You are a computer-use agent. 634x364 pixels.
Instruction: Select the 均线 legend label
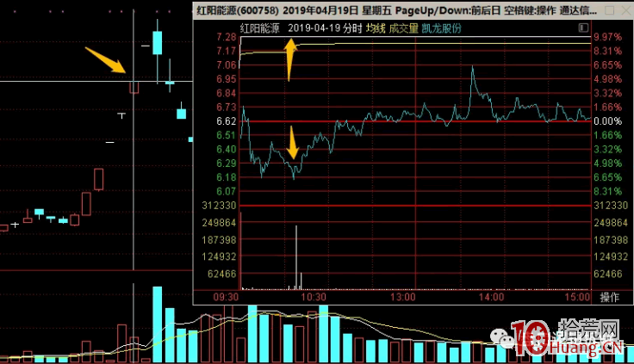tap(376, 28)
